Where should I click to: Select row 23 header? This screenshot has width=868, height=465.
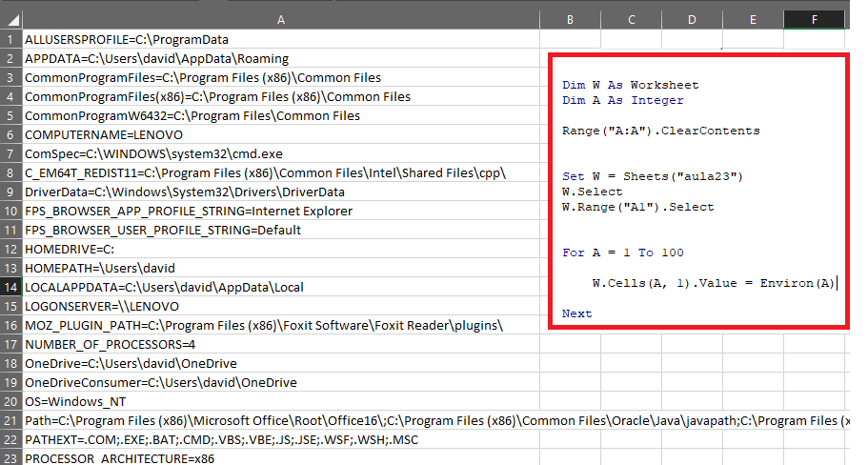coord(11,458)
